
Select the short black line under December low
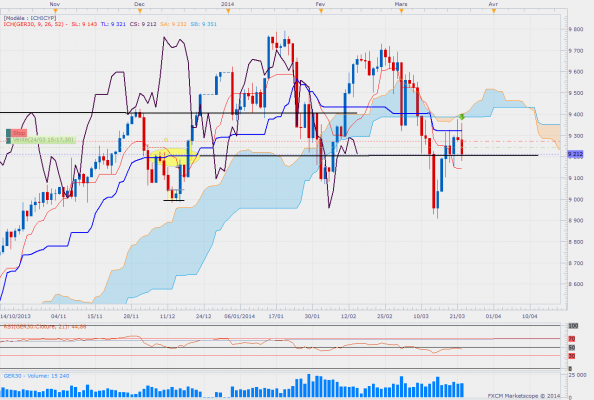click(x=174, y=200)
